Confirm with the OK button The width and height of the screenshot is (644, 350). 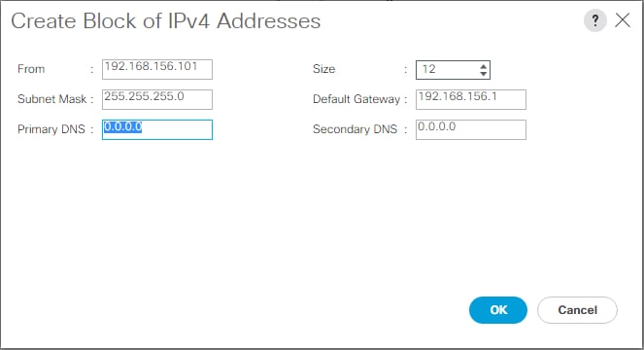[498, 310]
